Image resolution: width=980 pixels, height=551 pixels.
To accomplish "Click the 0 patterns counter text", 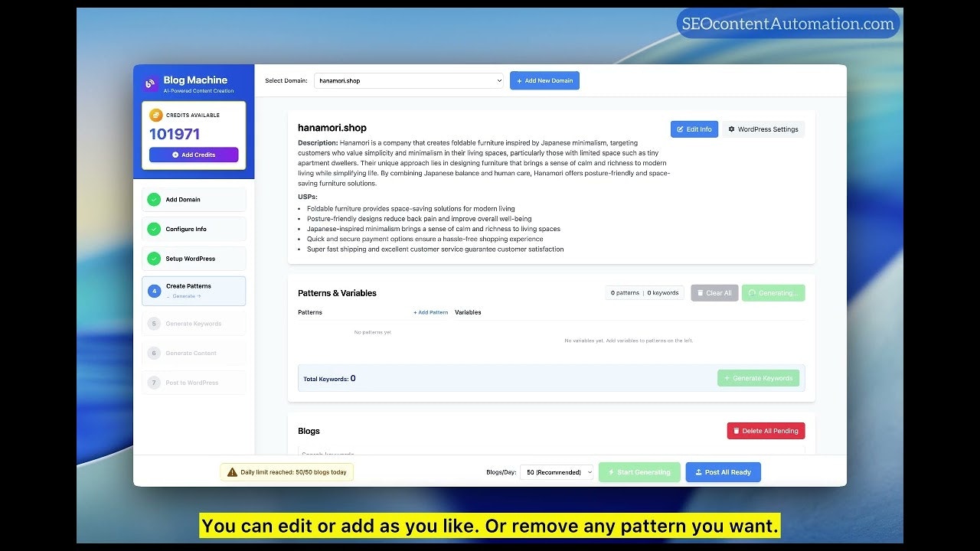I will [625, 293].
